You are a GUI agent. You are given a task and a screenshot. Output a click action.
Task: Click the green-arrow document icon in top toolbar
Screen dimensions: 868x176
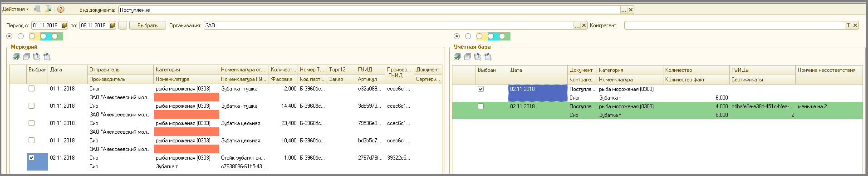[x=48, y=9]
